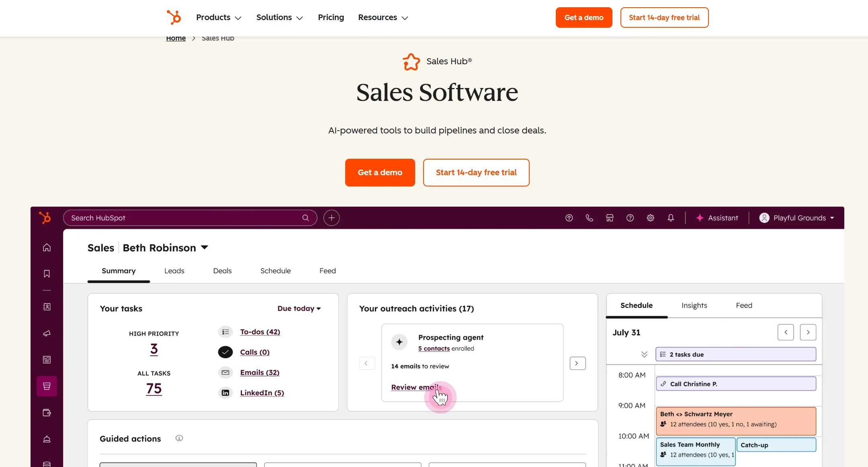Open the Pricing menu item
Image resolution: width=868 pixels, height=467 pixels.
click(331, 17)
